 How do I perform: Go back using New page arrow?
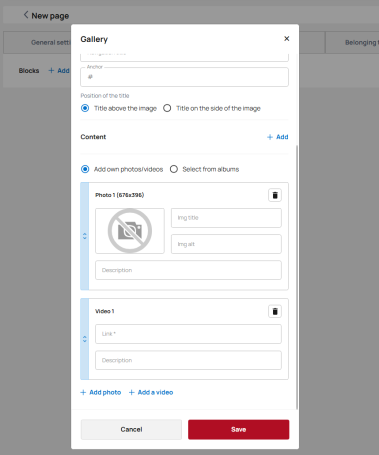pyautogui.click(x=26, y=15)
